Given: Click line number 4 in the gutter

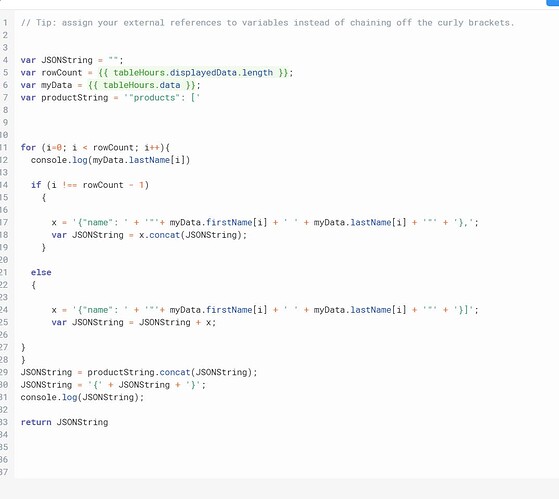Looking at the screenshot, I should [x=5, y=60].
